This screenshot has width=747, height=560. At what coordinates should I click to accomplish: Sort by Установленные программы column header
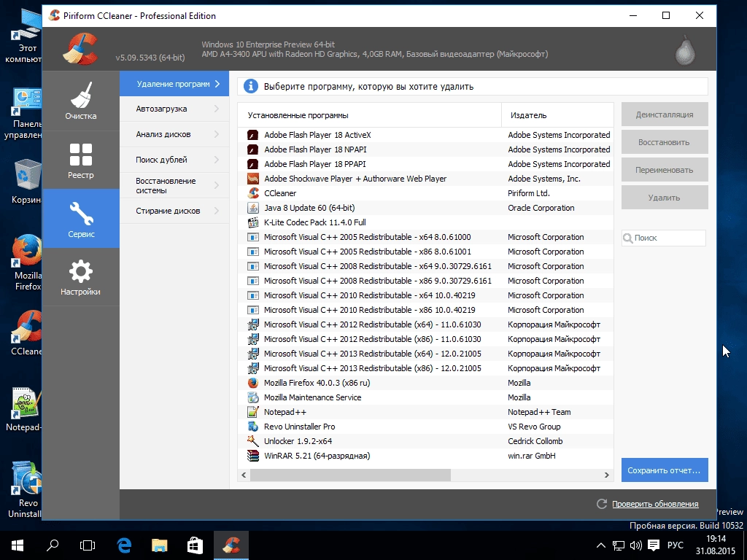370,115
